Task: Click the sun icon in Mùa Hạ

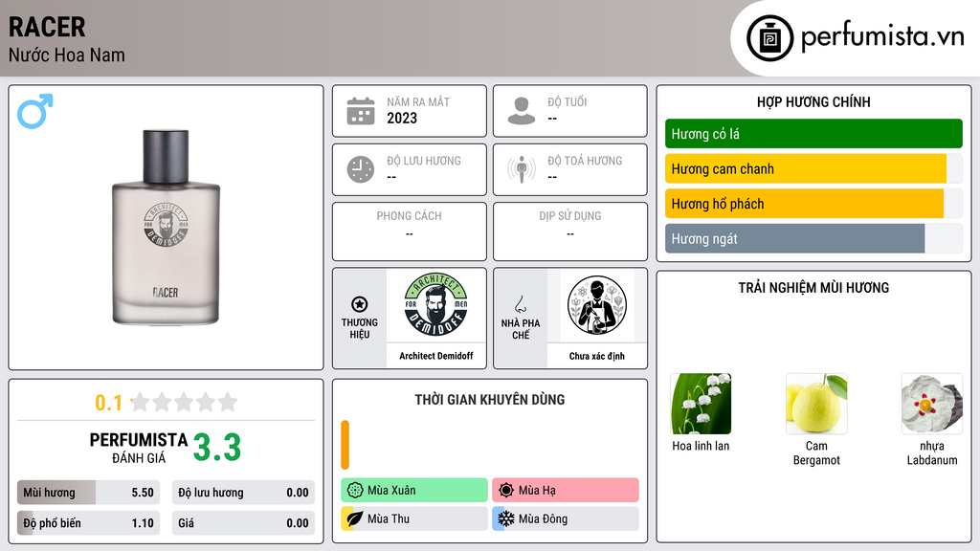Action: pos(506,491)
